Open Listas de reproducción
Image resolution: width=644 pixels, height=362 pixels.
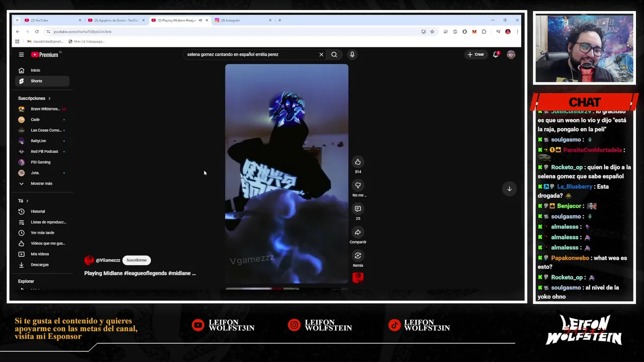(x=42, y=222)
